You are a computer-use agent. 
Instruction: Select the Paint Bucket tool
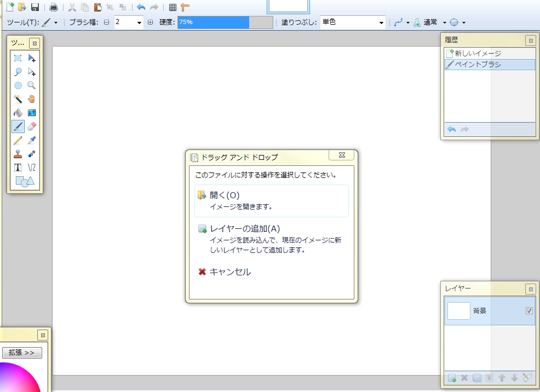(18, 113)
